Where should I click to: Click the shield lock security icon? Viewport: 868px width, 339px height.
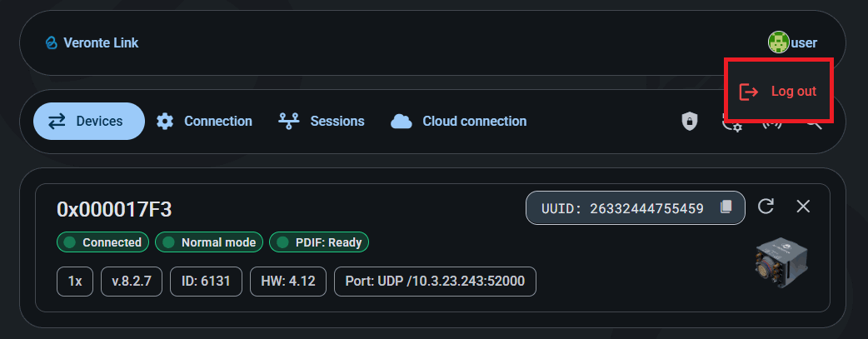[689, 122]
